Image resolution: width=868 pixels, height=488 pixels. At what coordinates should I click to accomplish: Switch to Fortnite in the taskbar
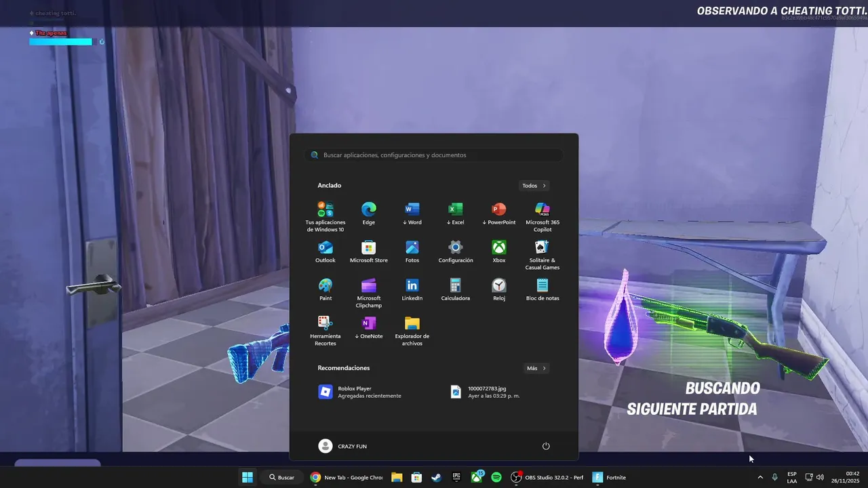pyautogui.click(x=609, y=477)
